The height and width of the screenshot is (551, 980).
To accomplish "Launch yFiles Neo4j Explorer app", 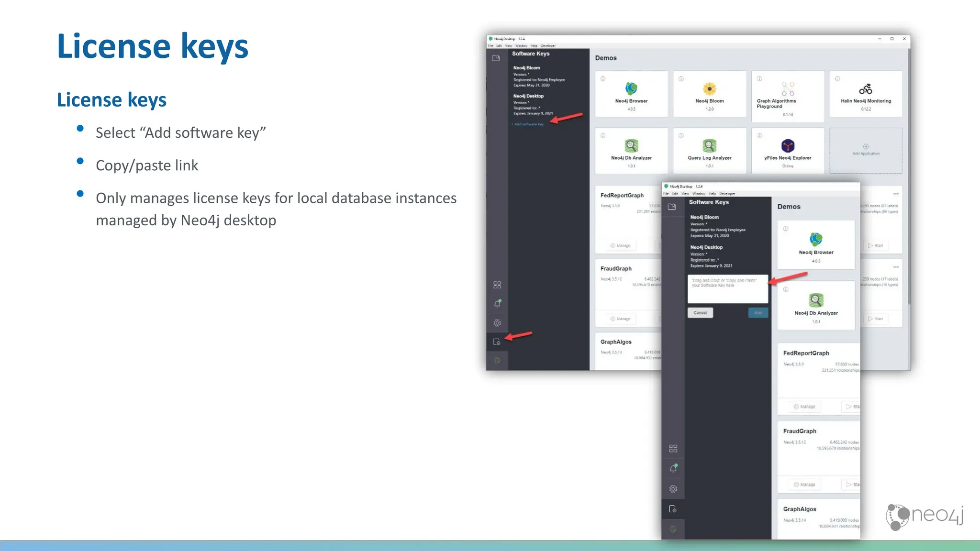I will pos(788,151).
